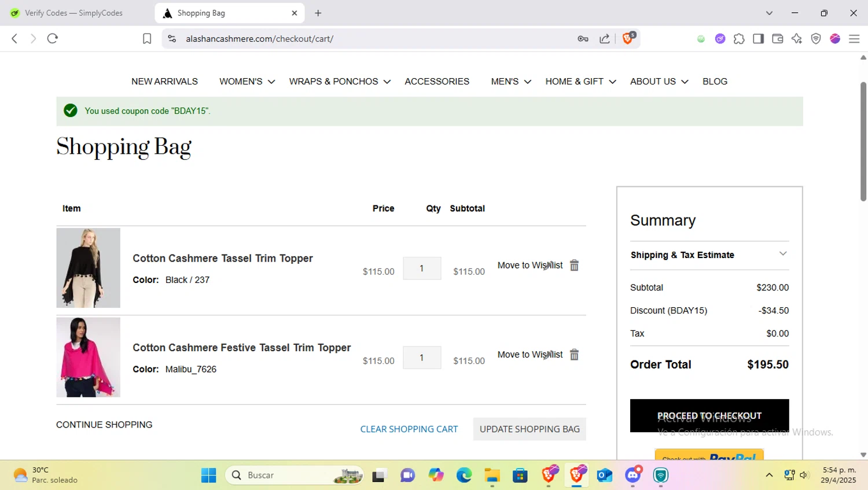Open a new browser tab
This screenshot has height=490, width=868.
(x=318, y=13)
